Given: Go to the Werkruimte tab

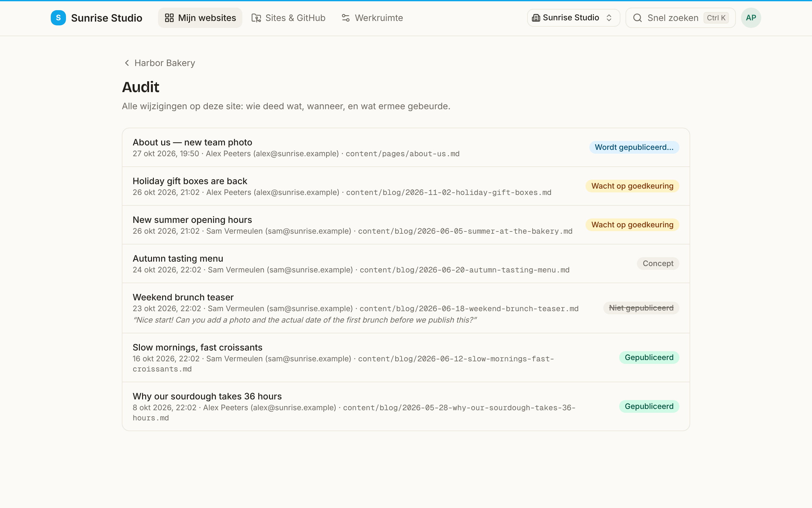Looking at the screenshot, I should pyautogui.click(x=372, y=18).
